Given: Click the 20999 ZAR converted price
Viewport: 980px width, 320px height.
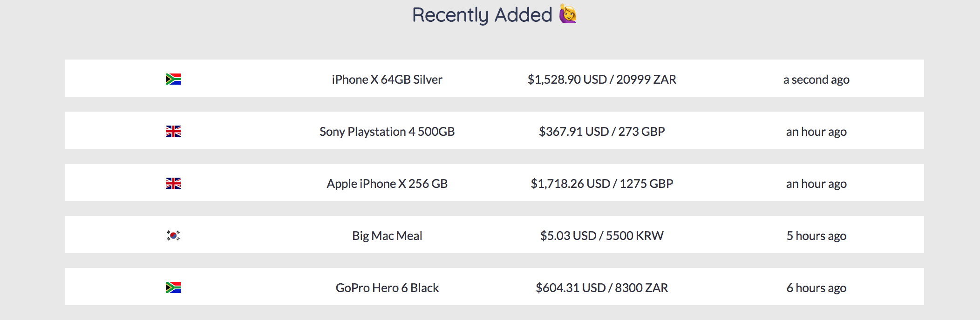Looking at the screenshot, I should tap(645, 79).
